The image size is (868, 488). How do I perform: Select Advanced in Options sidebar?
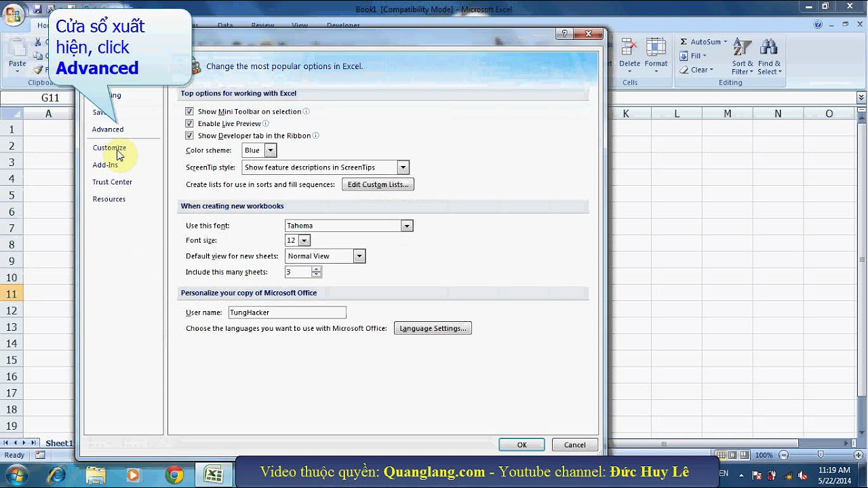click(108, 129)
